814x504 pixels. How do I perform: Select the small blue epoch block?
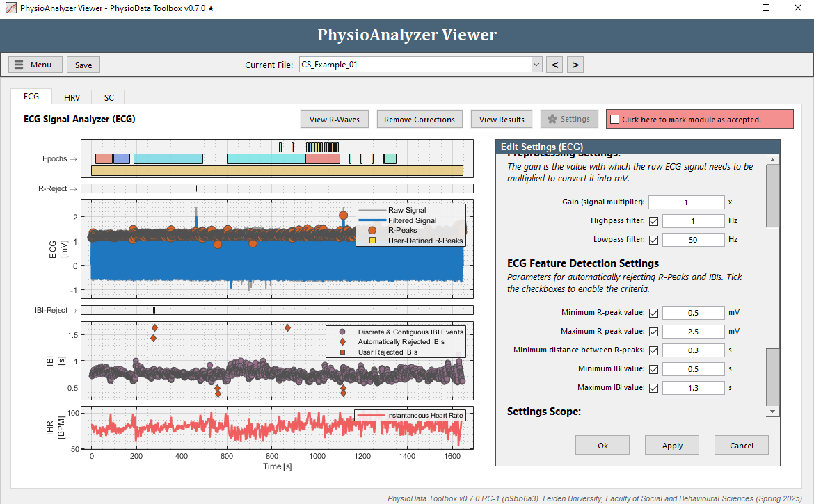pyautogui.click(x=122, y=158)
